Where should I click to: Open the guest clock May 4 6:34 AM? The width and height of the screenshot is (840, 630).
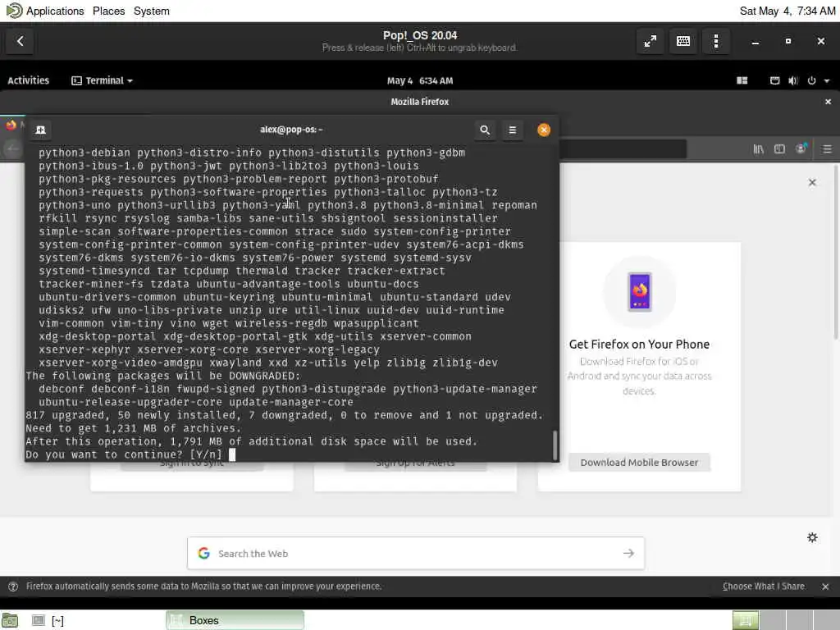pyautogui.click(x=420, y=81)
